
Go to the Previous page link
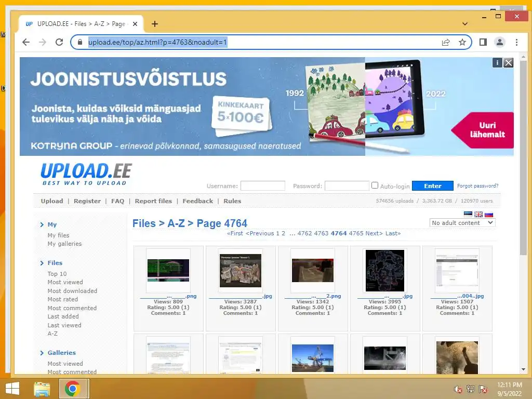coord(260,233)
